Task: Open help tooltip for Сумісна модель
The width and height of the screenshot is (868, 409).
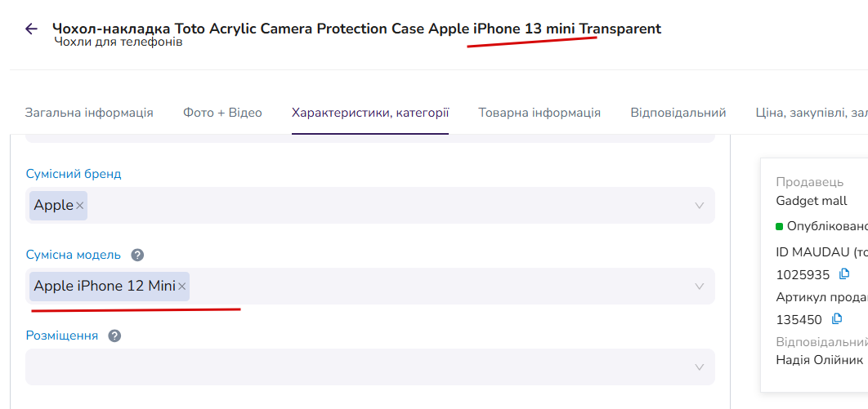Action: (137, 256)
